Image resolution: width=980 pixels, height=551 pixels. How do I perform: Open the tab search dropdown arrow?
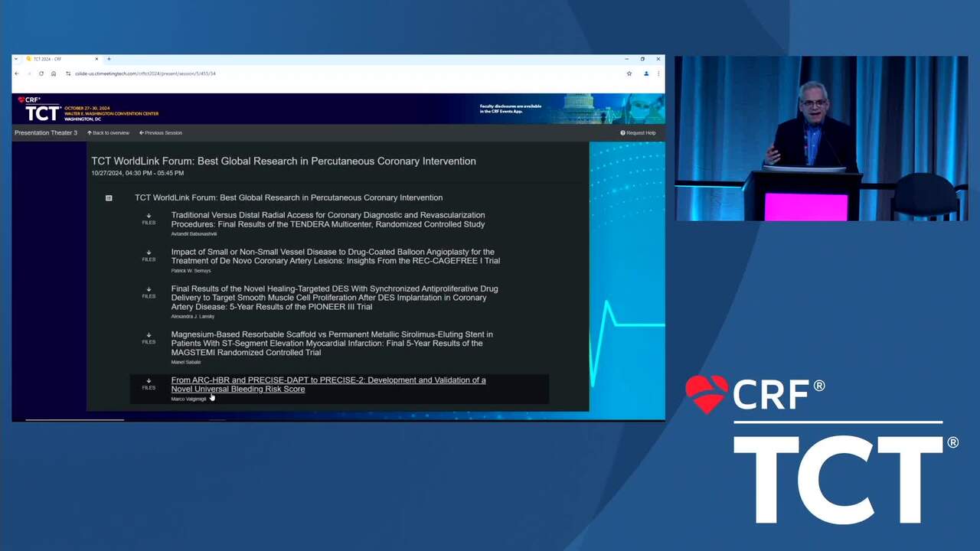[17, 59]
